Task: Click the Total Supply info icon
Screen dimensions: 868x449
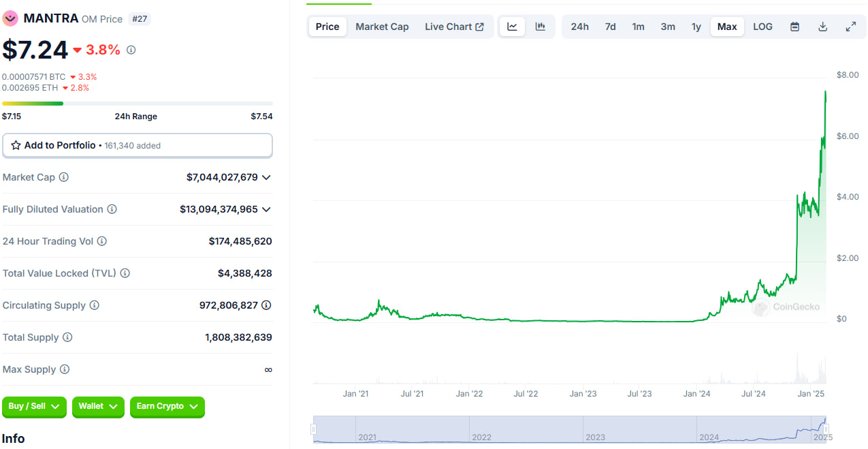Action: (67, 337)
